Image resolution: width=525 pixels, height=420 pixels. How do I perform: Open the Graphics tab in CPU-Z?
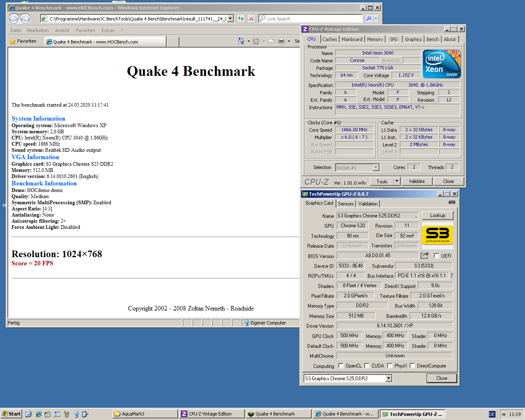tap(413, 39)
